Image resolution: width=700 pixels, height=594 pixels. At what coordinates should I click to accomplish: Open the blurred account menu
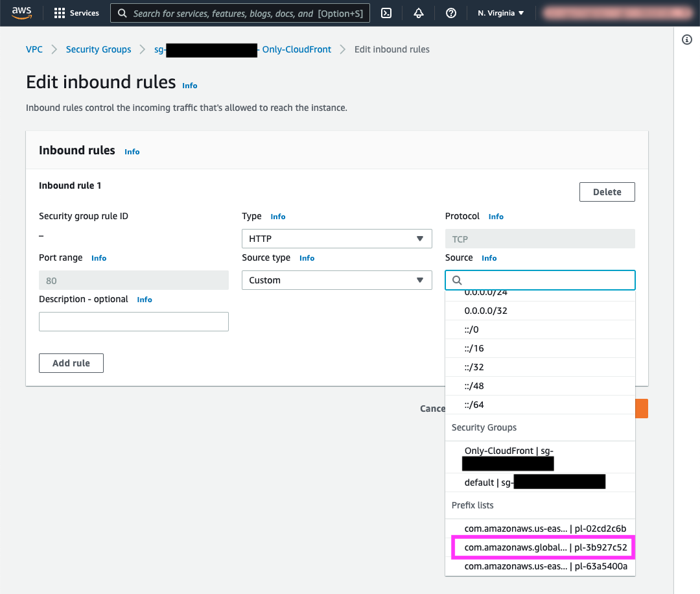tap(618, 13)
